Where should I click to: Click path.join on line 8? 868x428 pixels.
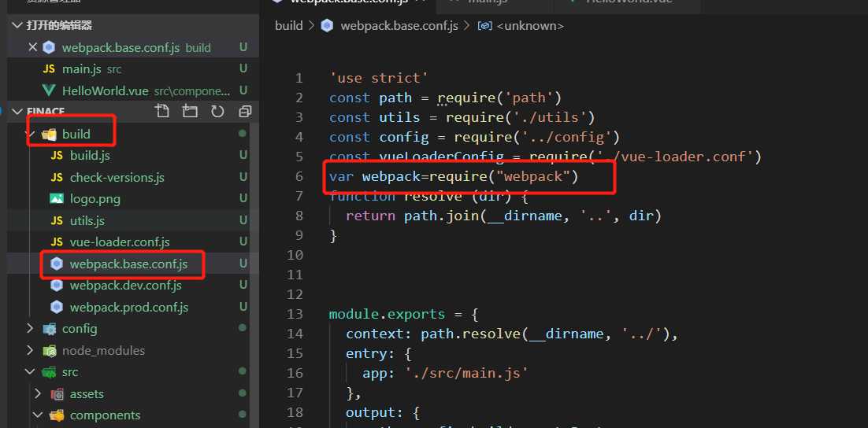pyautogui.click(x=441, y=216)
